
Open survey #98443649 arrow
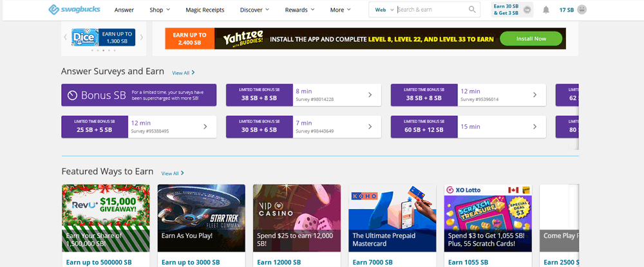(370, 126)
